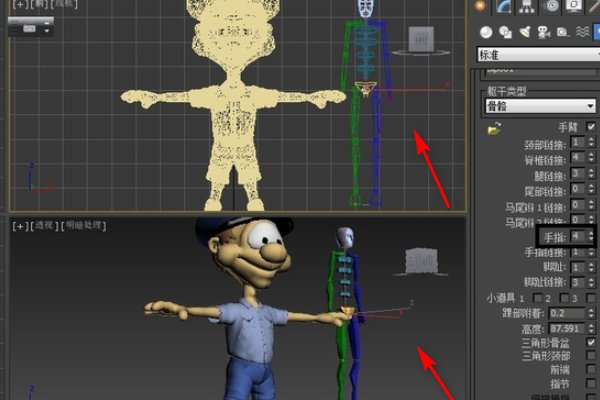600x400 pixels.
Task: Open the 透视 viewport view label menu
Action: tap(44, 225)
